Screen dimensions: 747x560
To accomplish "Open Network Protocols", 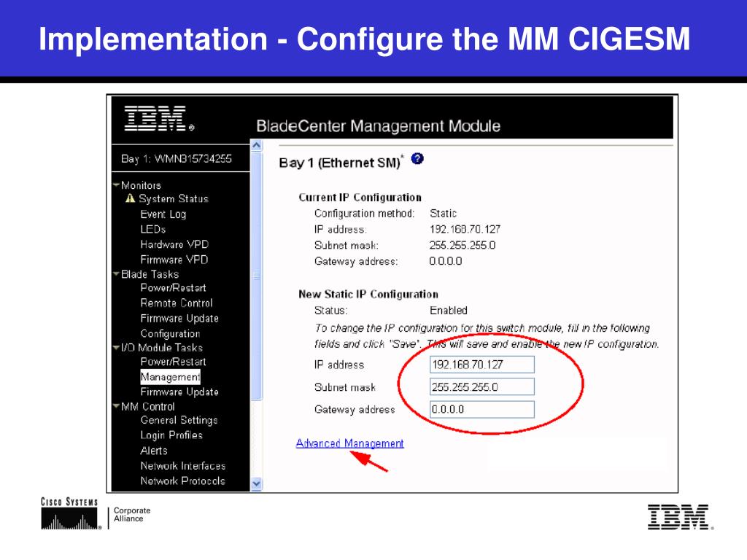I will click(x=182, y=481).
